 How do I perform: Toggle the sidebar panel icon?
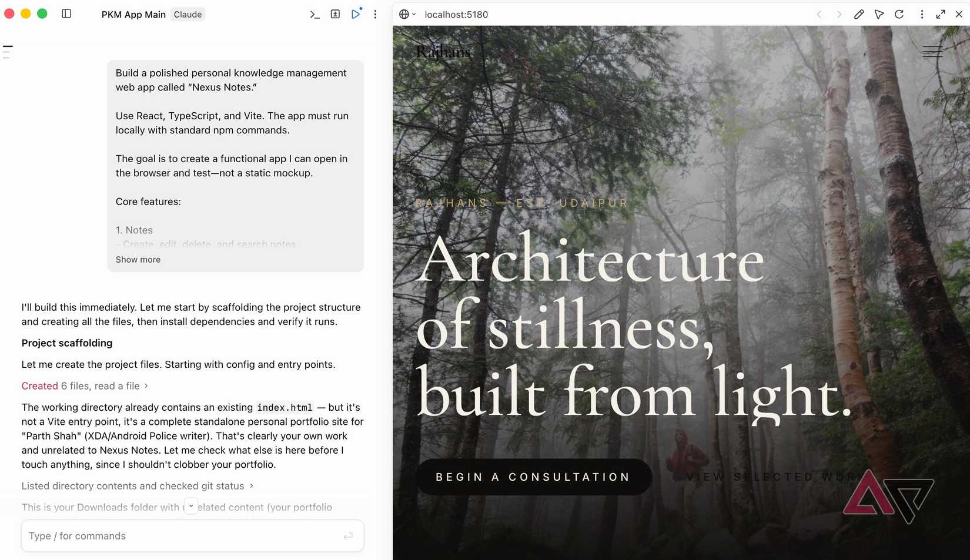(x=66, y=14)
